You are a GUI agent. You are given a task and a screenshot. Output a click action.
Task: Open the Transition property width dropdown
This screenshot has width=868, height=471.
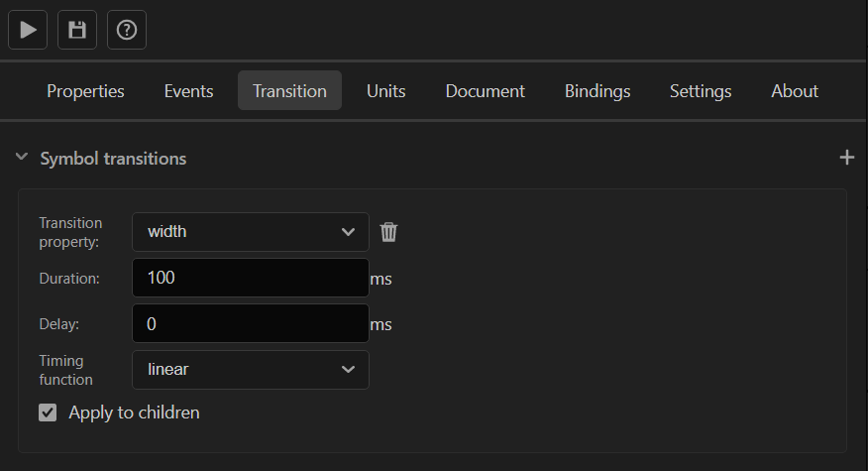251,232
